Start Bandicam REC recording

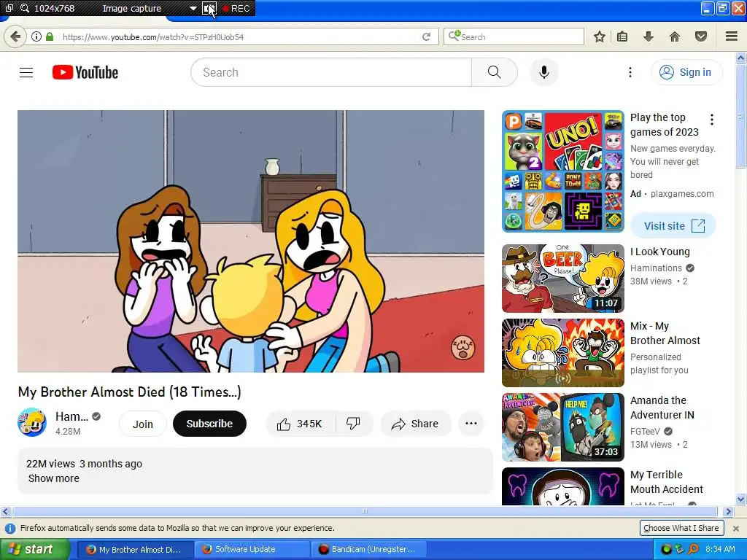[236, 8]
